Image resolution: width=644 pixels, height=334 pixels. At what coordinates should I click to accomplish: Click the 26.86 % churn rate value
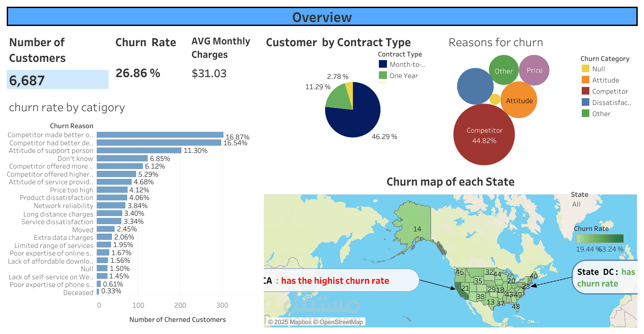pos(138,73)
